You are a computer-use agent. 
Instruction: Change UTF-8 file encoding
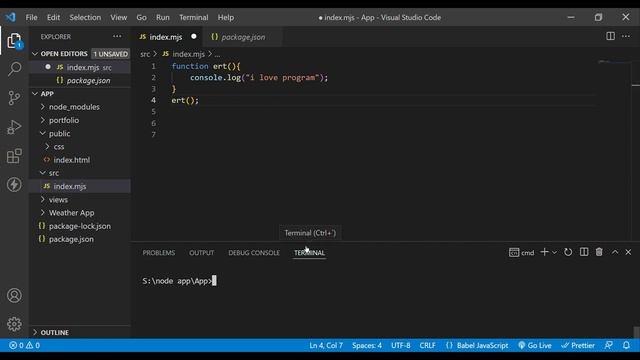[x=400, y=345]
